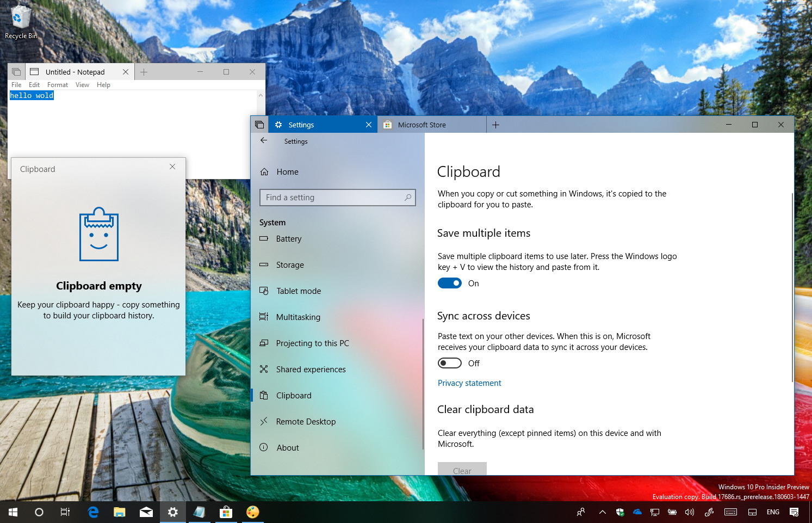Image resolution: width=812 pixels, height=523 pixels.
Task: Disable Save multiple items toggle
Action: (x=449, y=283)
